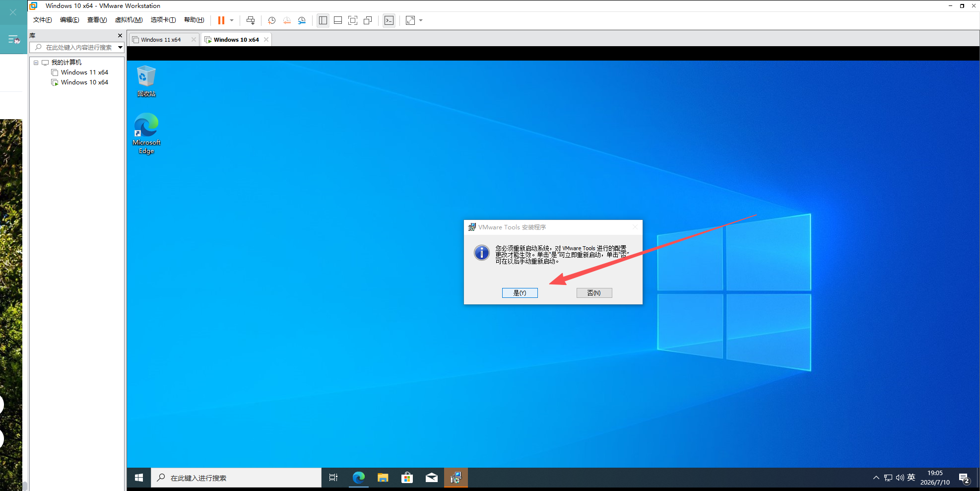Close the Windows 10 x64 tab
980x491 pixels.
[x=266, y=40]
